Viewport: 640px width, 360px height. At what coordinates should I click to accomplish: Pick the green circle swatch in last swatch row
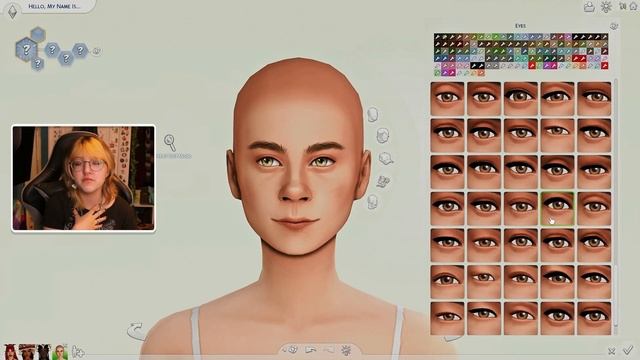pyautogui.click(x=438, y=73)
